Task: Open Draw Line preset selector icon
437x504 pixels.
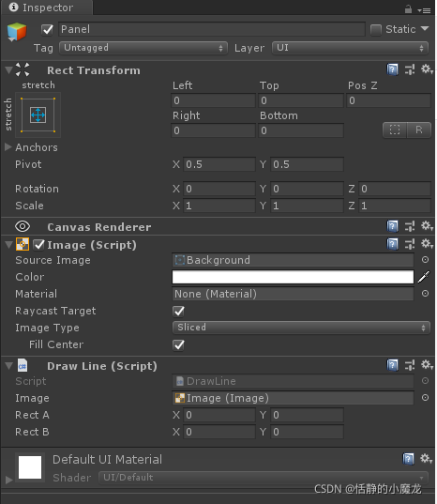Action: [410, 365]
